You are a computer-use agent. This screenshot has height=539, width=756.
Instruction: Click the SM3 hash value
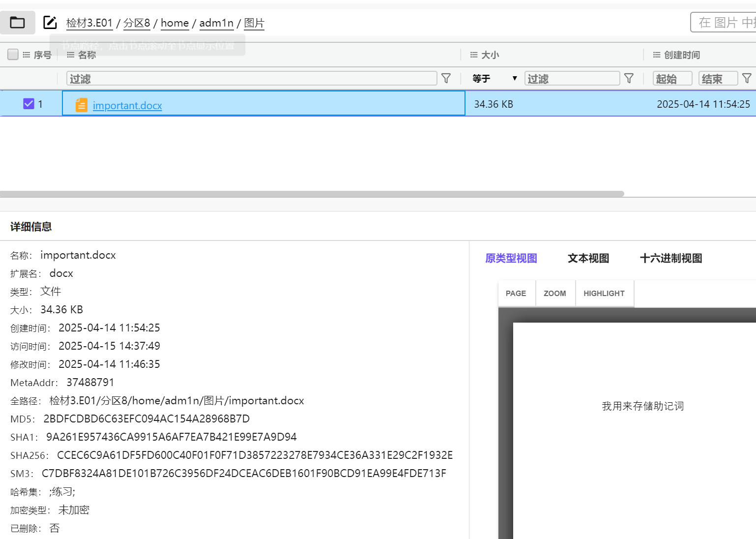pyautogui.click(x=244, y=473)
